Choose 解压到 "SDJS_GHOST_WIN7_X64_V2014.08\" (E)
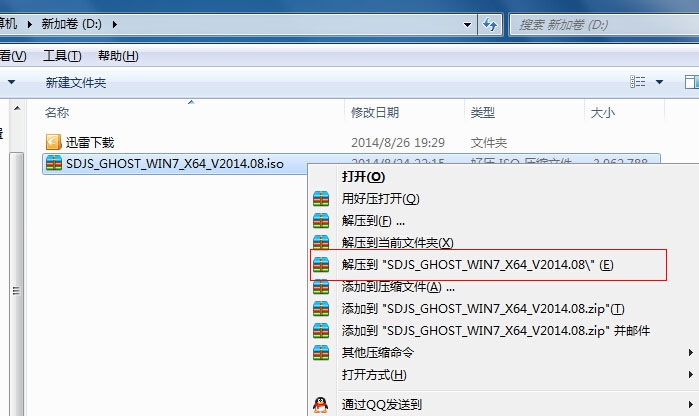This screenshot has width=699, height=416. (477, 265)
